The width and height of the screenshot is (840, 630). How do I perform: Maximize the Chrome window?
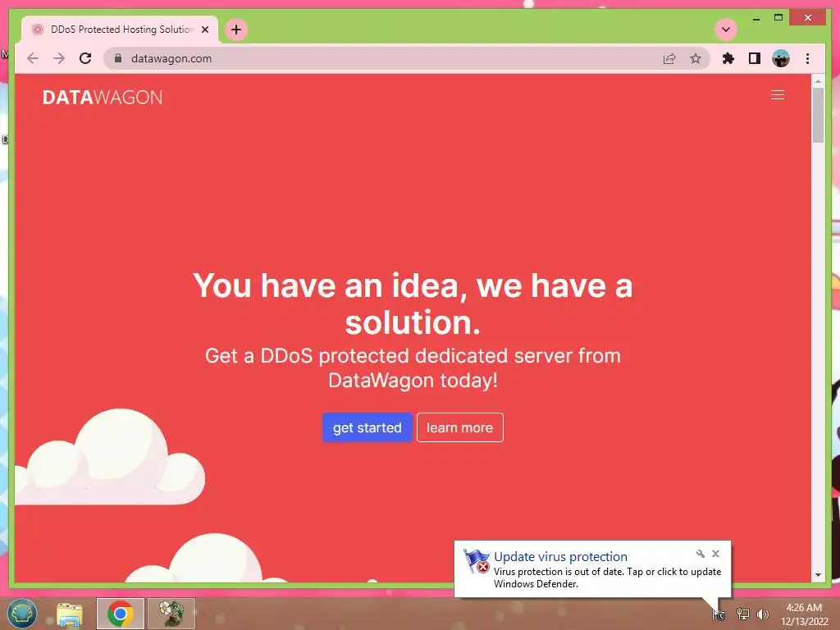(778, 18)
